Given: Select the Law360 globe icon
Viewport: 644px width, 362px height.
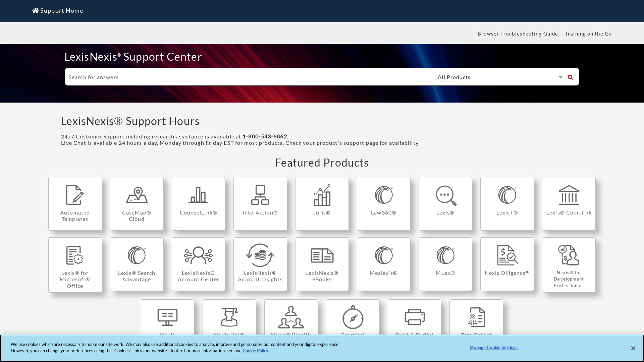Looking at the screenshot, I should [x=384, y=195].
